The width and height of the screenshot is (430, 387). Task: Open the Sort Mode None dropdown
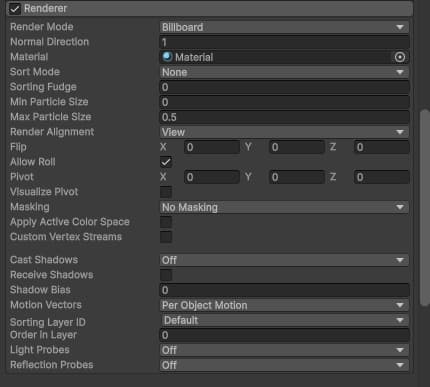click(284, 72)
